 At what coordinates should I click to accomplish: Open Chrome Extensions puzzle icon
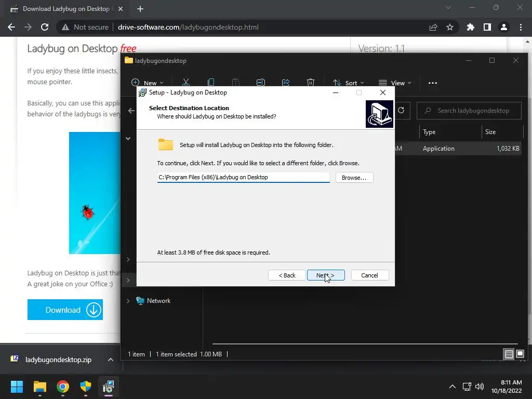pos(471,27)
